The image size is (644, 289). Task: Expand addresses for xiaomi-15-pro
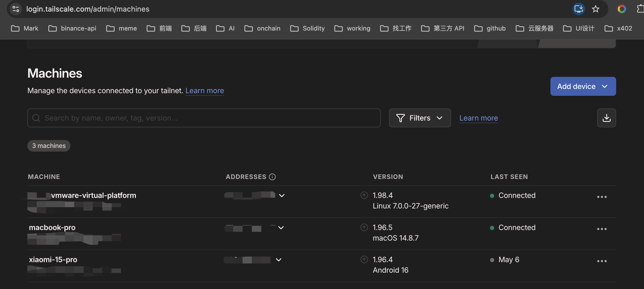pos(279,260)
